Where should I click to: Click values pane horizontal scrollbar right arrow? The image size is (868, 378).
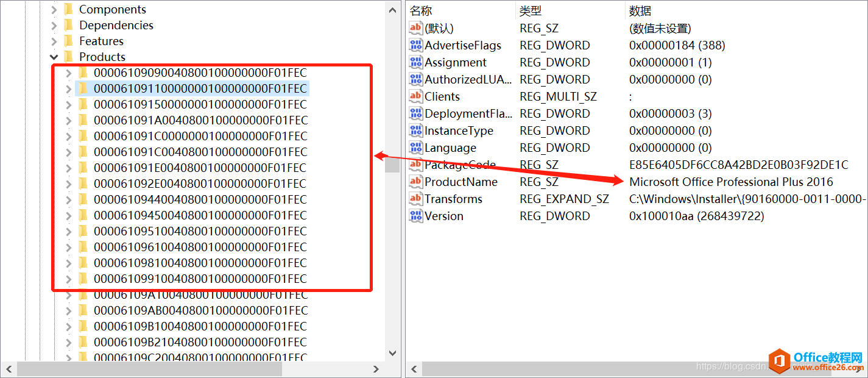click(859, 369)
